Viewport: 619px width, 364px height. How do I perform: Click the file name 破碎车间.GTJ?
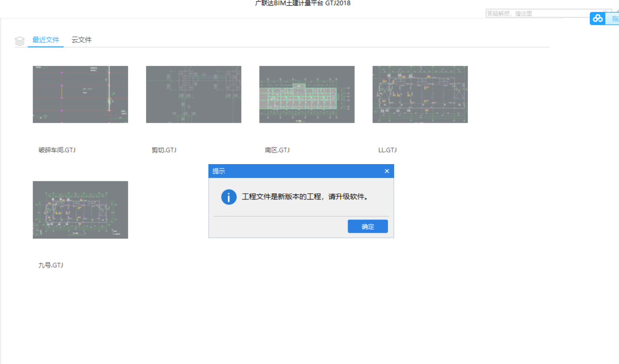tap(57, 150)
